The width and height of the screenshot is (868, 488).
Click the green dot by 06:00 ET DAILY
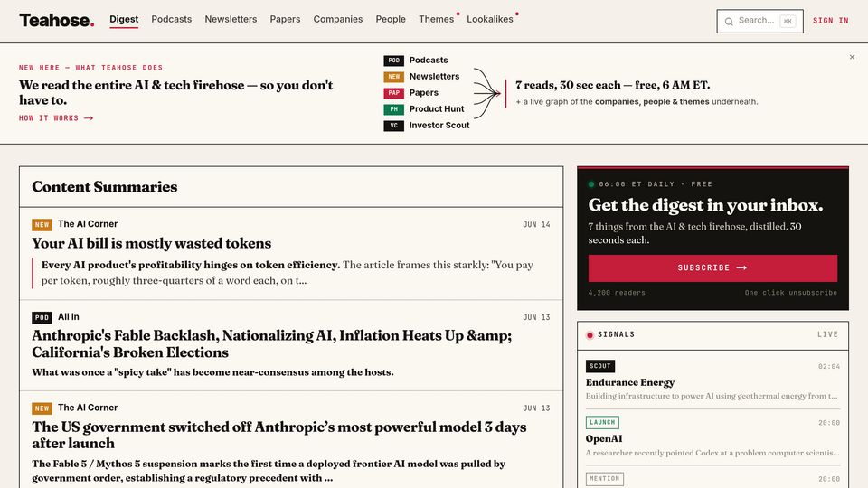click(x=591, y=184)
